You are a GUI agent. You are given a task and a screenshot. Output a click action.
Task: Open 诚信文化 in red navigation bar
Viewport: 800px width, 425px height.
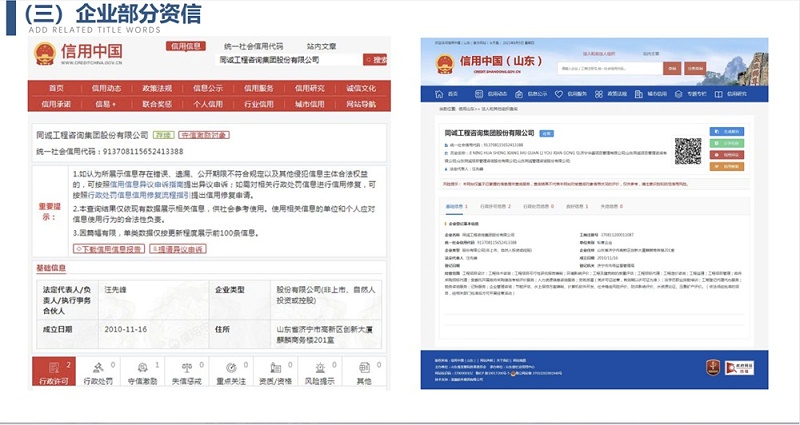(x=361, y=88)
